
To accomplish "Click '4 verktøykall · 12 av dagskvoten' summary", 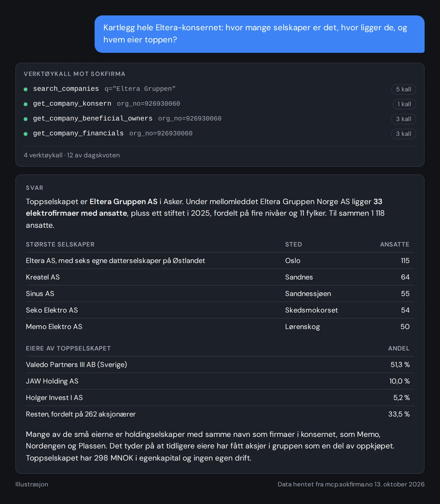I will 72,155.
